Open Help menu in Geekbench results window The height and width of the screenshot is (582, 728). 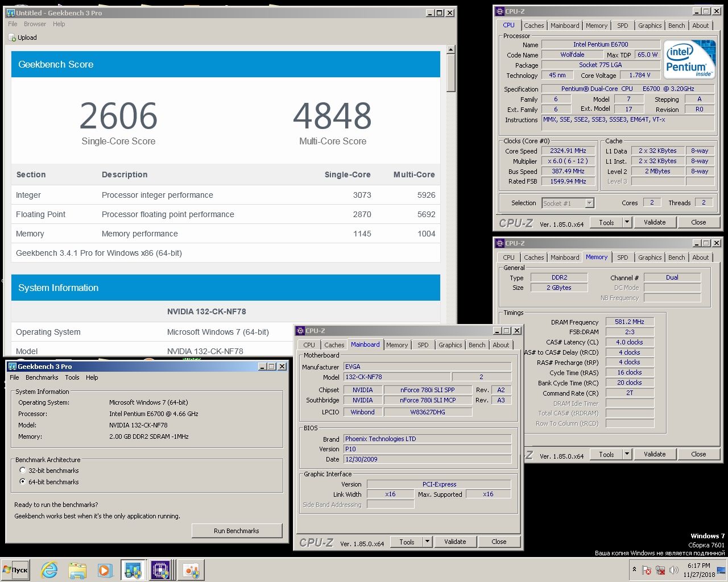(59, 24)
